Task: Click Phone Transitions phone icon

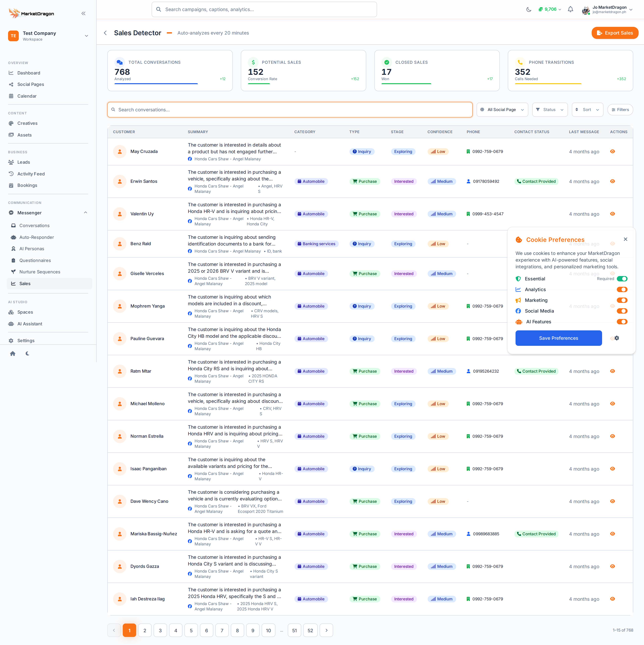Action: [520, 62]
